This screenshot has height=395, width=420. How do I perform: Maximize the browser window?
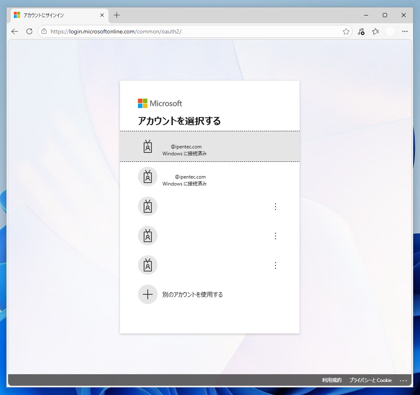tap(385, 15)
